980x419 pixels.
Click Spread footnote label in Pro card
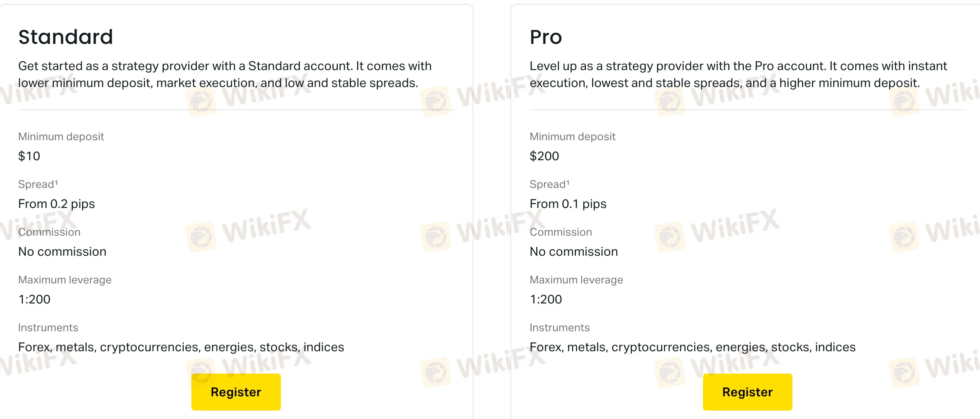point(549,184)
